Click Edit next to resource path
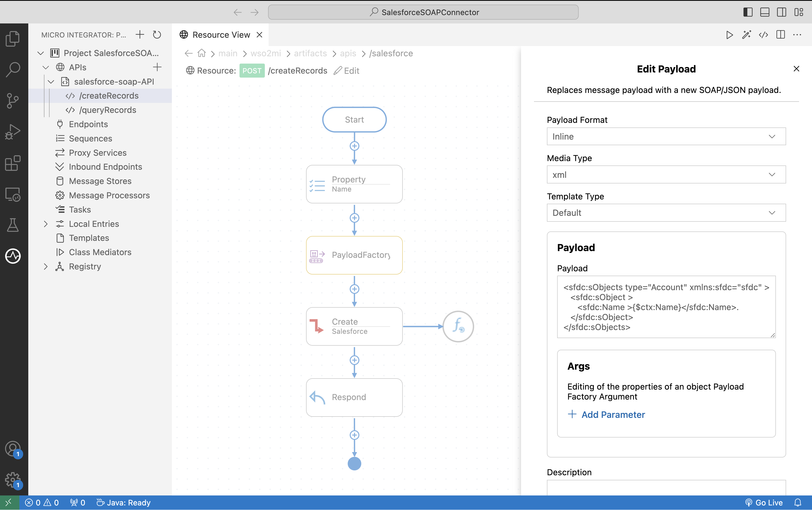Screen dimensions: 812x510 tap(347, 71)
